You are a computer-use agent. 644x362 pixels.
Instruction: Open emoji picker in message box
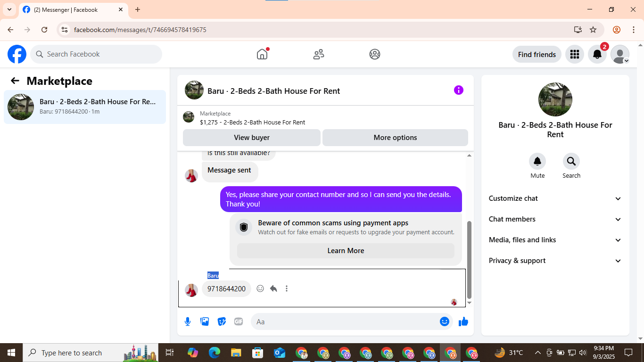pyautogui.click(x=445, y=321)
